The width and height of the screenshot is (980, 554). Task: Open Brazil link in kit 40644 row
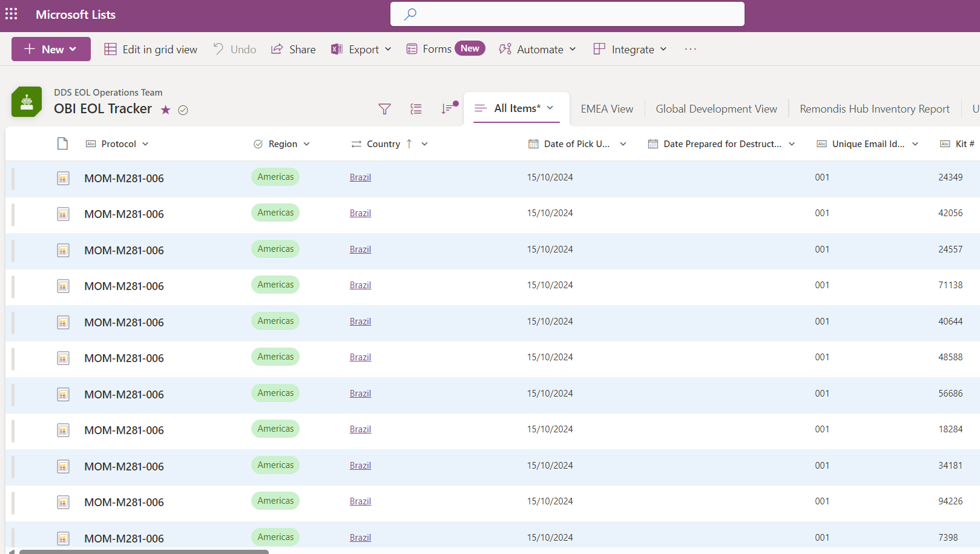click(360, 322)
